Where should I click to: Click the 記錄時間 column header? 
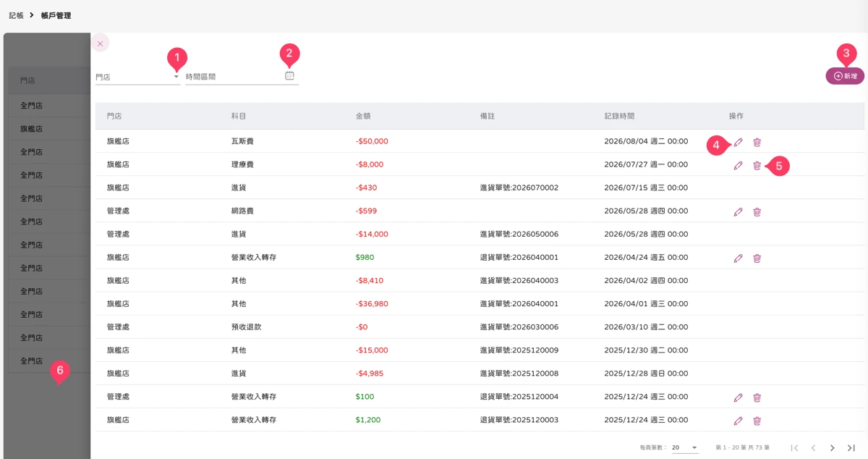[619, 116]
